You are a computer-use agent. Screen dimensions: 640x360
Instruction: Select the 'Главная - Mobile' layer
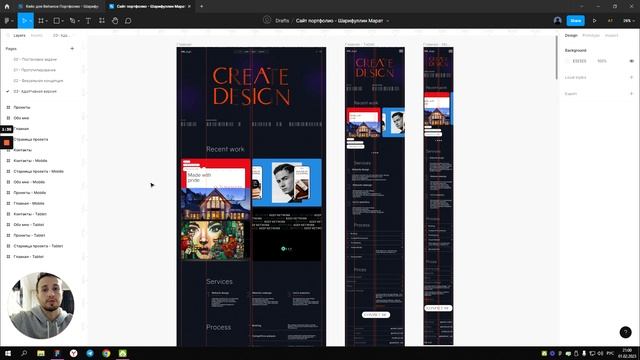(x=29, y=203)
